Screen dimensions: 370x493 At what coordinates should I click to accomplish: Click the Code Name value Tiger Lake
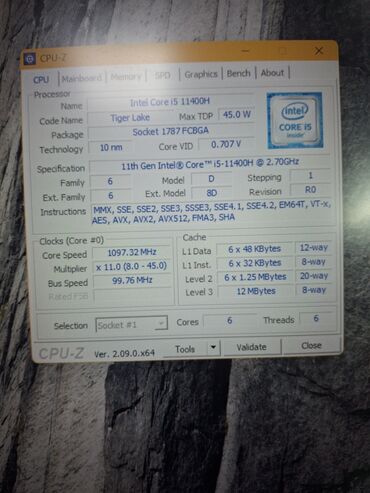(x=130, y=118)
